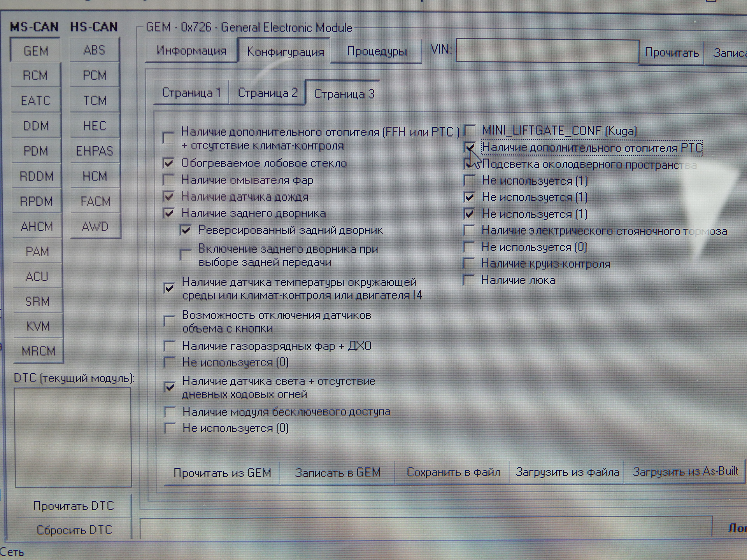Image resolution: width=747 pixels, height=560 pixels.
Task: Enable MINI_LIFTGATE_CONF (Kuga) checkbox
Action: (x=470, y=130)
